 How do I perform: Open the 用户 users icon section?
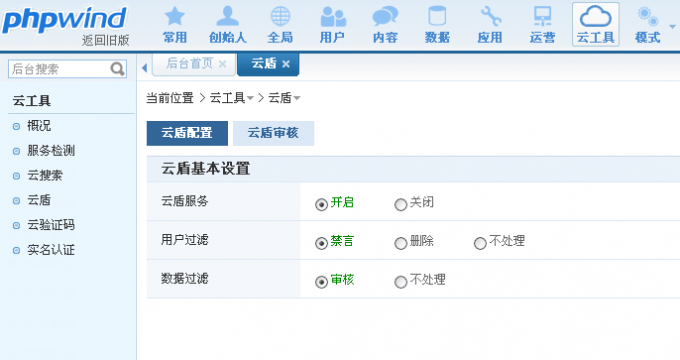pos(333,25)
